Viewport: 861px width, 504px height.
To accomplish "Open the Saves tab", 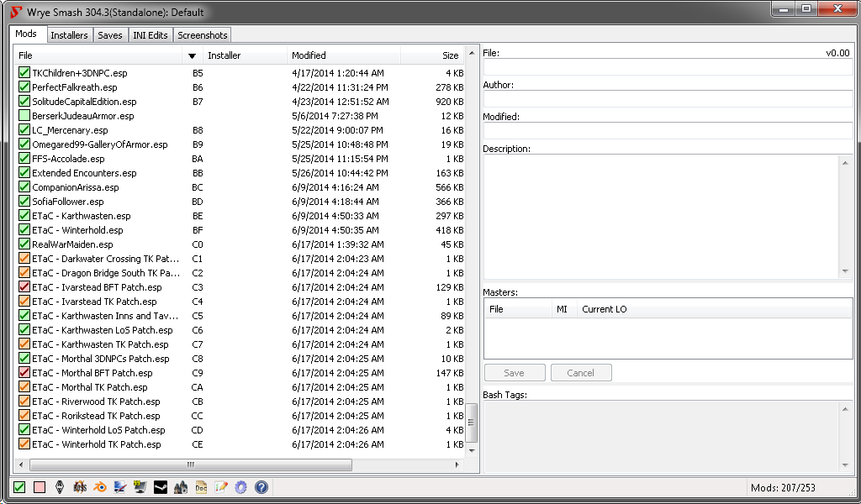I will click(x=110, y=35).
